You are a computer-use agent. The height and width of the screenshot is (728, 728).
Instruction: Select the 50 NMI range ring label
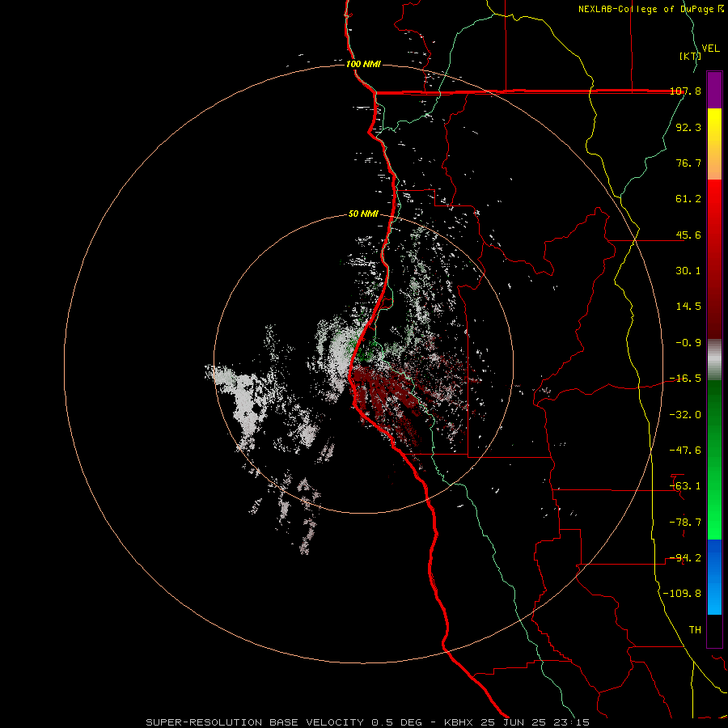(x=363, y=214)
